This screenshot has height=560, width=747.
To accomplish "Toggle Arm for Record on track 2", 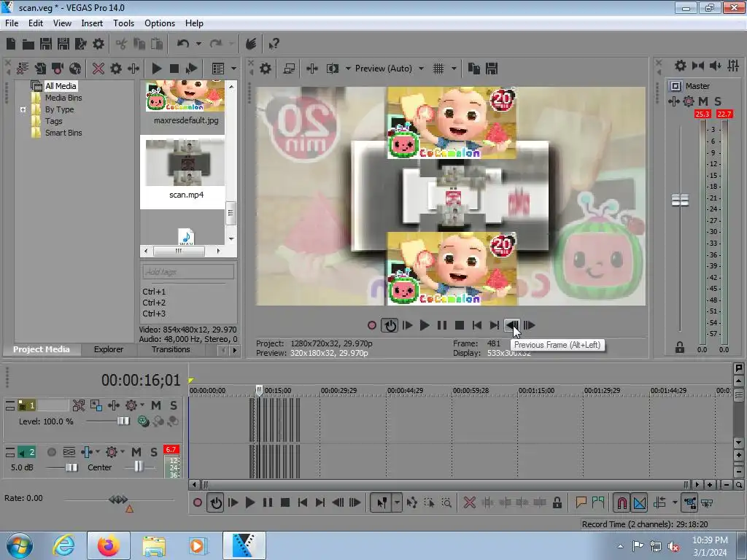I will [52, 452].
